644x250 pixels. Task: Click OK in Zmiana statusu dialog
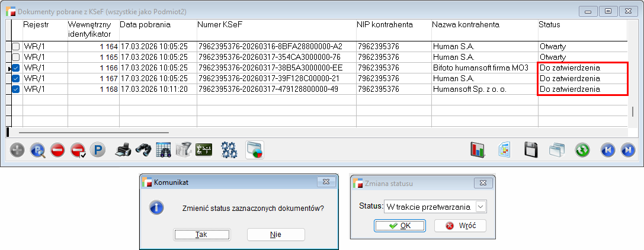399,226
